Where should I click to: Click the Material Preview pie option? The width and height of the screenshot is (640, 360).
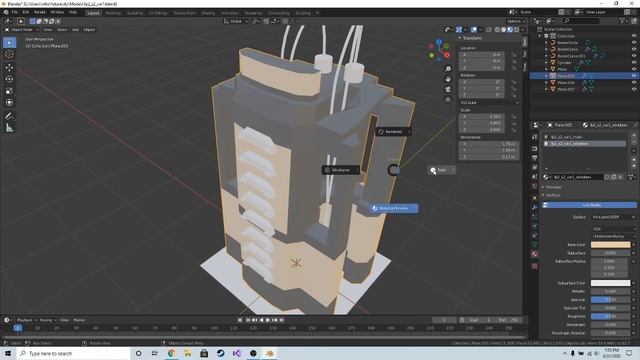pyautogui.click(x=393, y=209)
